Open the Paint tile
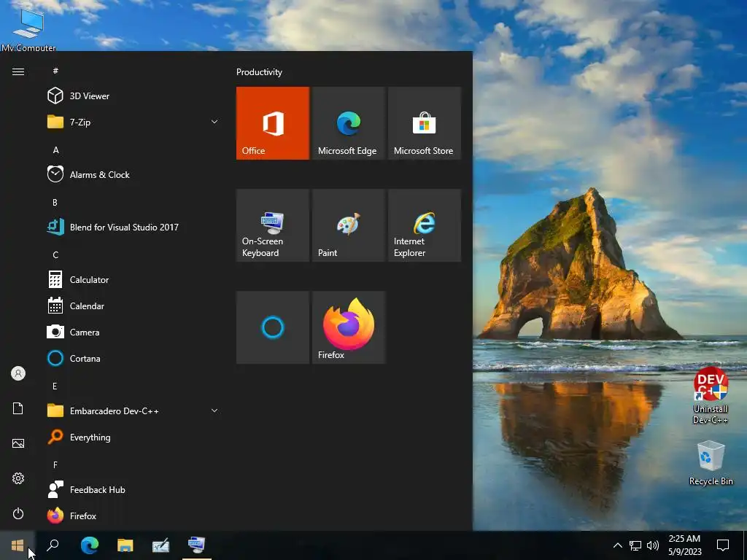Viewport: 747px width, 560px height. [348, 225]
